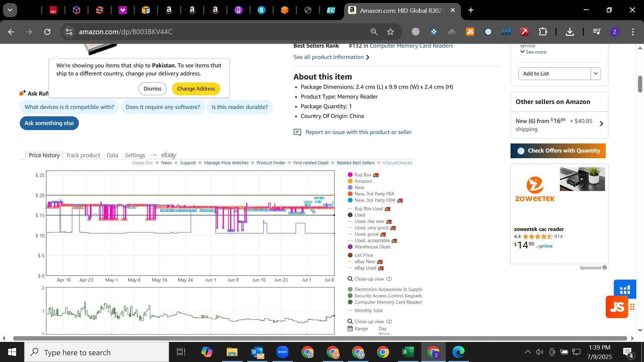Click the Add to List button
Image resolution: width=644 pixels, height=362 pixels.
(x=554, y=74)
